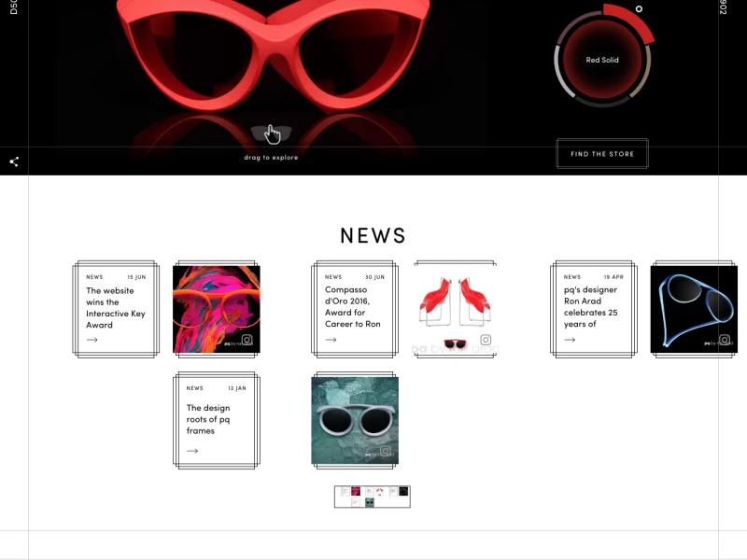The image size is (747, 560).
Task: Click the Instagram icon on the teal sunglasses image
Action: pos(386,451)
